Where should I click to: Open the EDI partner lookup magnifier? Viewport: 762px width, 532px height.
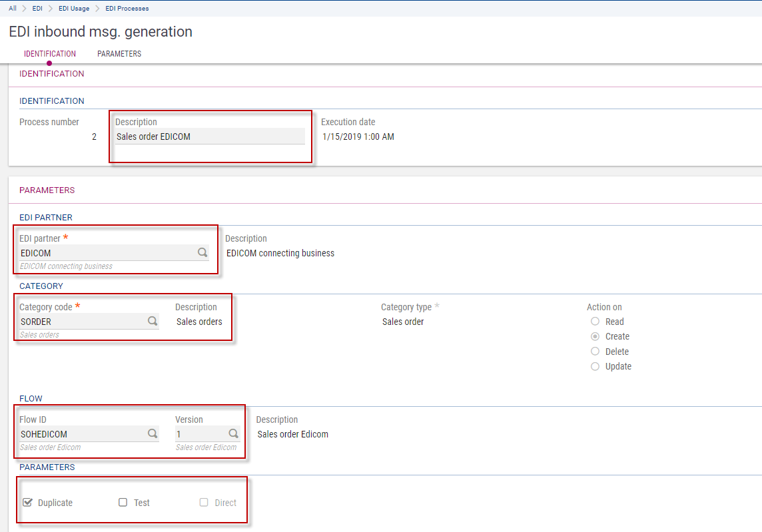click(x=202, y=253)
